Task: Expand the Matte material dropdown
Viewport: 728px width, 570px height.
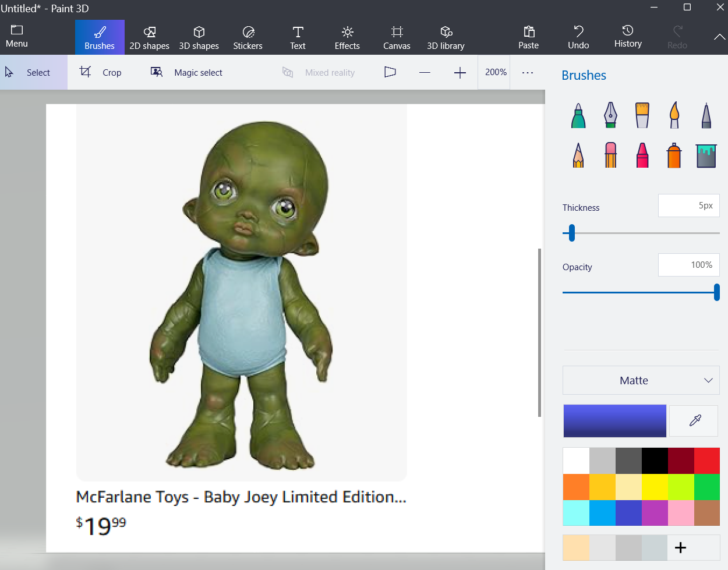Action: [641, 380]
